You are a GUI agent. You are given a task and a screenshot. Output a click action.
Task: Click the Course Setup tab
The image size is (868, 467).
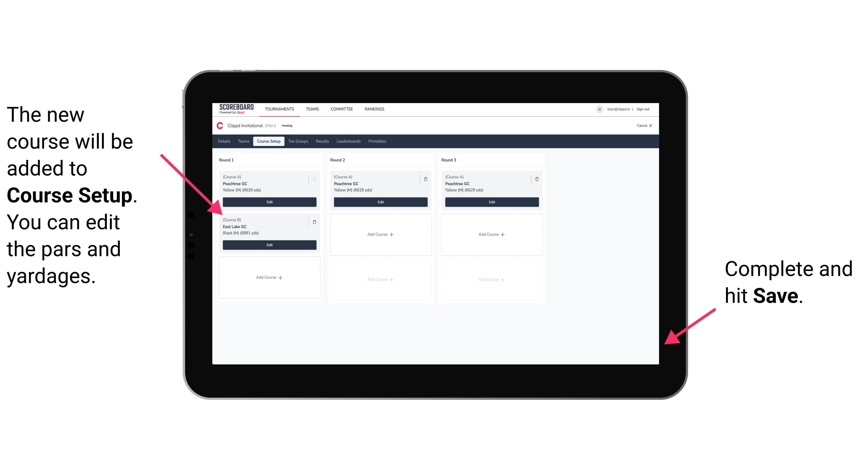click(269, 141)
